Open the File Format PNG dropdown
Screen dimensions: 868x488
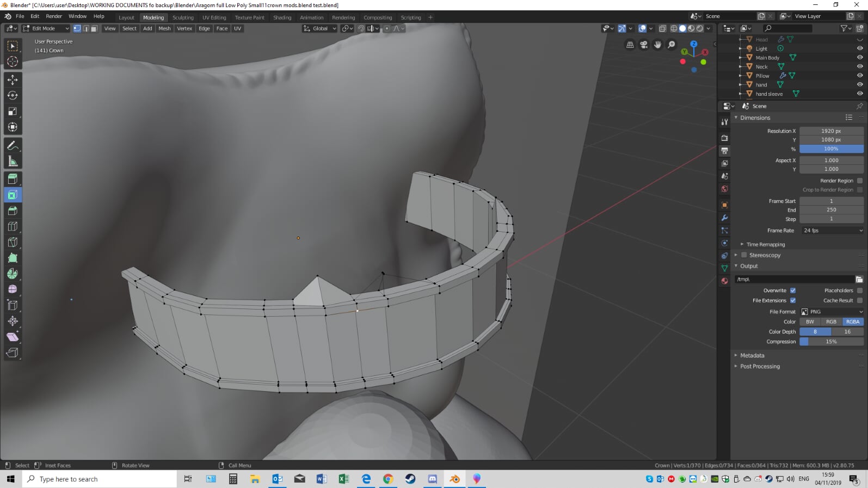coord(832,312)
